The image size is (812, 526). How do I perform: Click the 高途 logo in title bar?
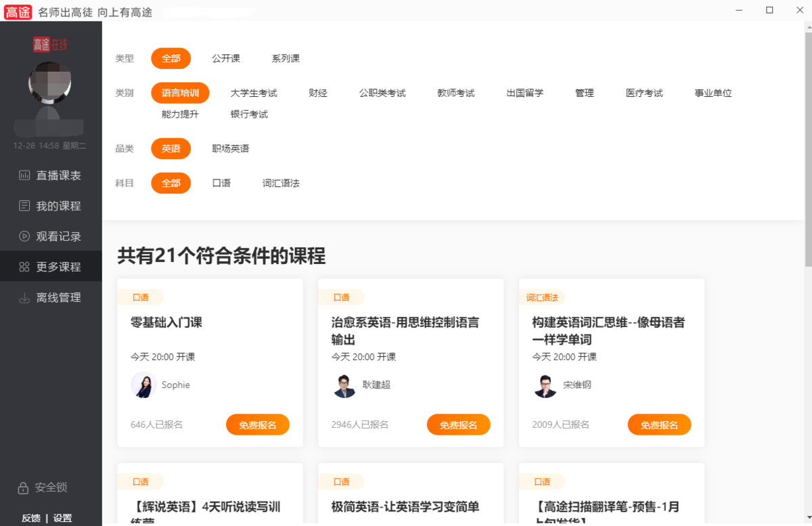point(18,12)
